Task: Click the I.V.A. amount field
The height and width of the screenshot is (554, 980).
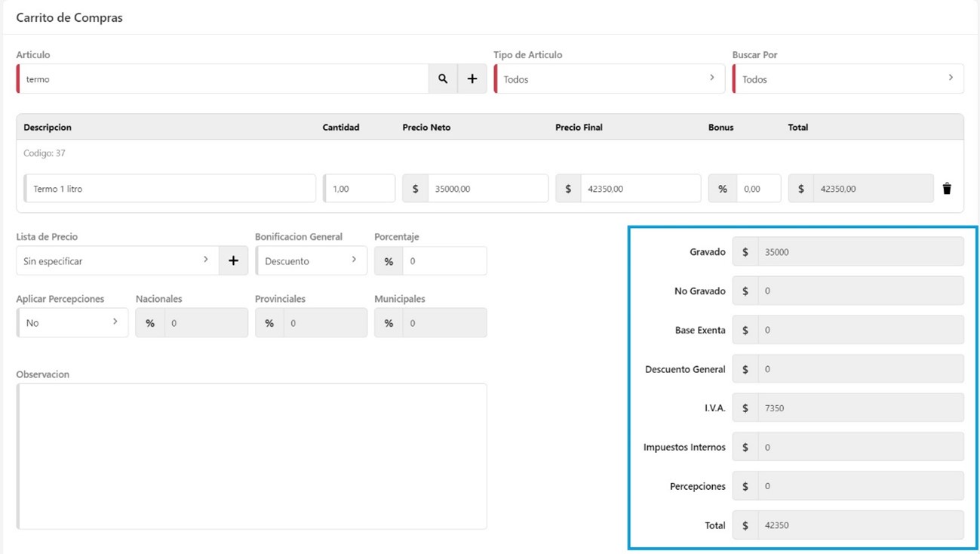Action: click(859, 408)
